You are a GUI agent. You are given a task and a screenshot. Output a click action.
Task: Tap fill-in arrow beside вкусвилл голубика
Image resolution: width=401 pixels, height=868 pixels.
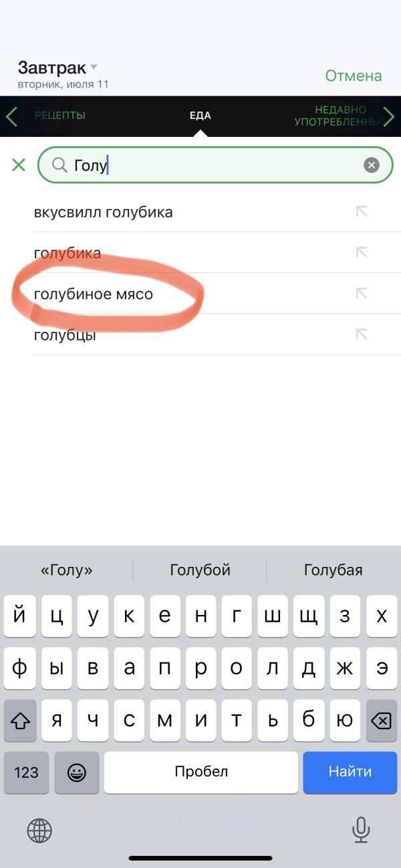tap(362, 212)
